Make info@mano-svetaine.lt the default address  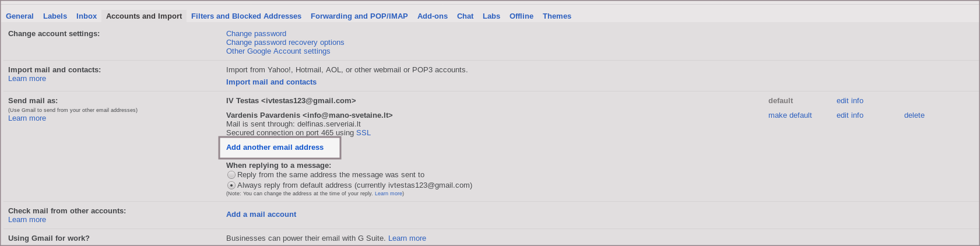pos(790,115)
